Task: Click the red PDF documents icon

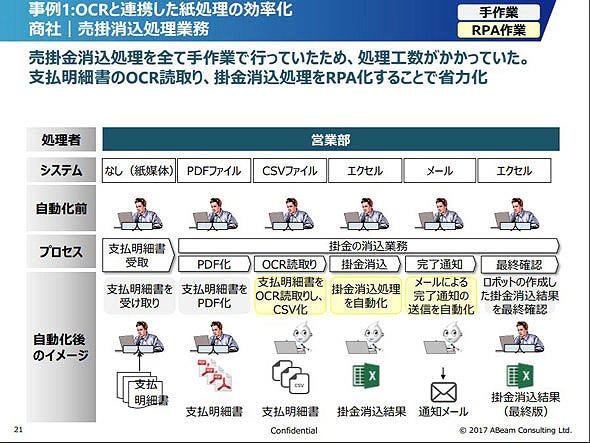Action: [215, 376]
